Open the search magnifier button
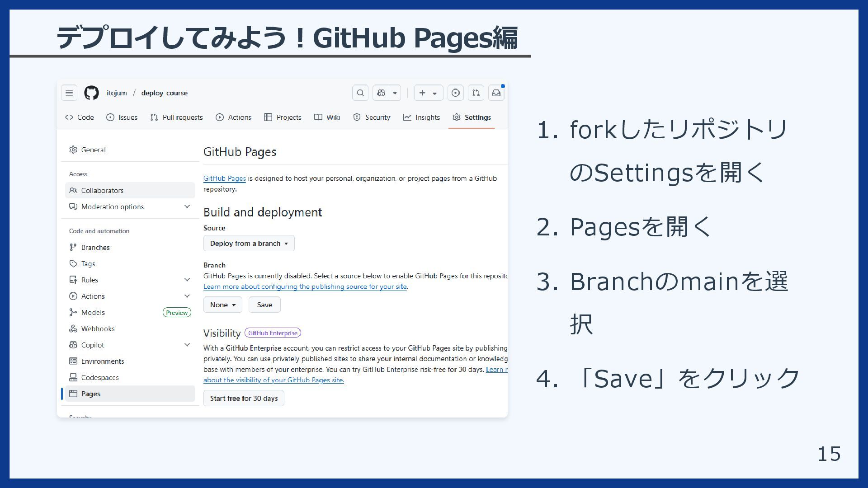 [x=360, y=93]
